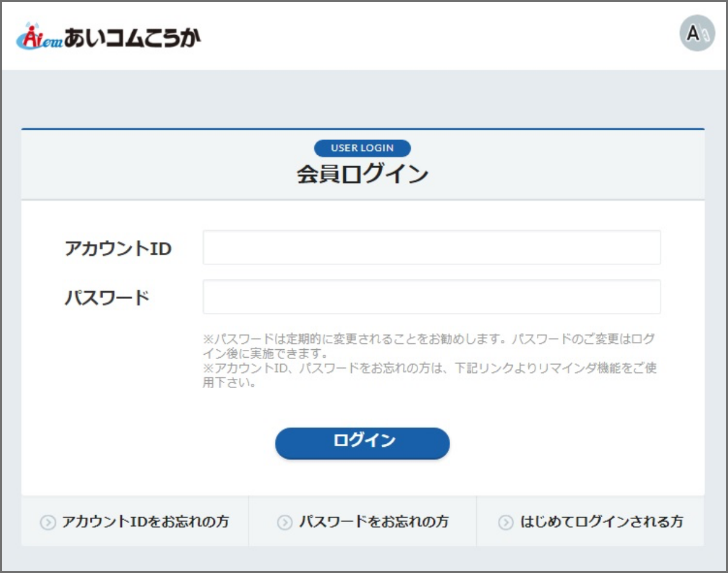
Task: Select the 会員ログイン heading
Action: pos(362,175)
